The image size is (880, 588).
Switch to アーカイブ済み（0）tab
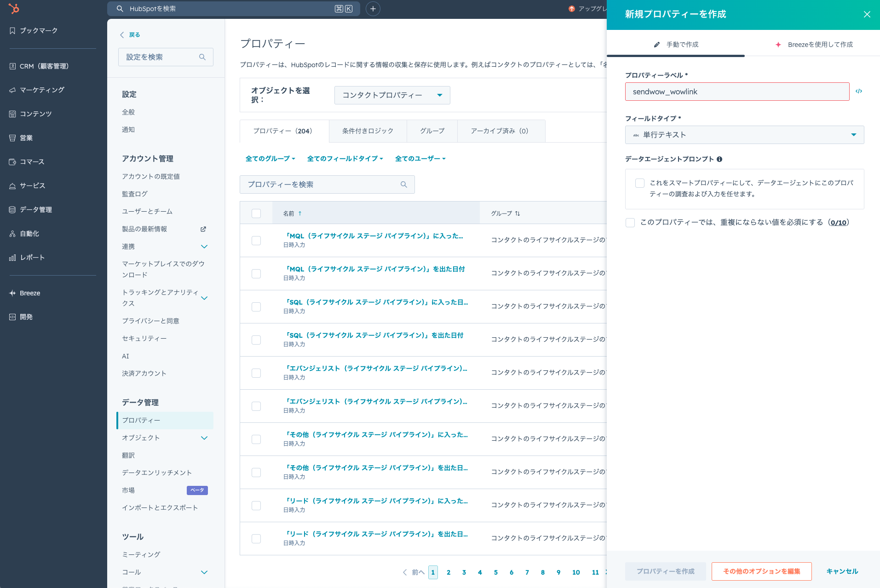pyautogui.click(x=501, y=131)
